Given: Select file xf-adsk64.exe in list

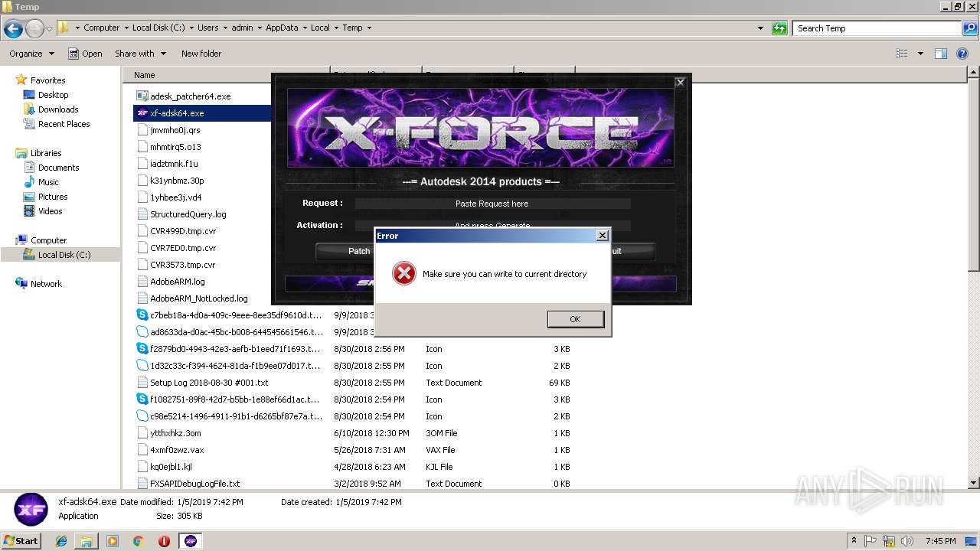Looking at the screenshot, I should coord(177,113).
